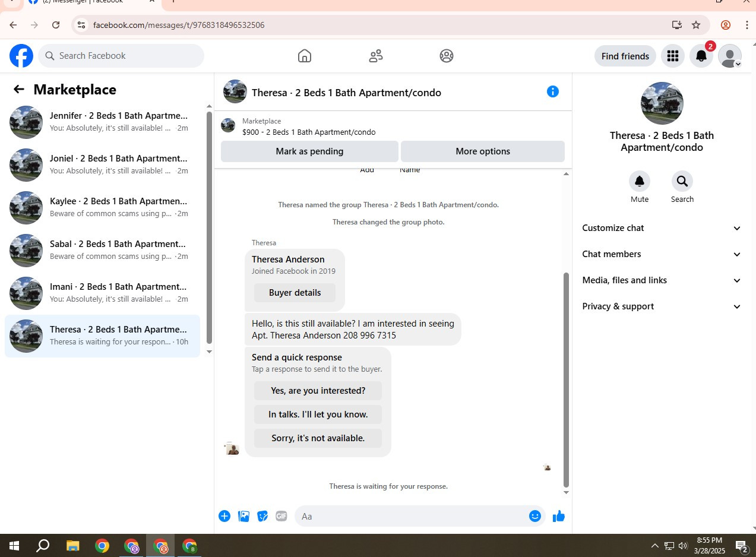The width and height of the screenshot is (756, 557).
Task: Open Windows taskbar search
Action: tap(43, 546)
